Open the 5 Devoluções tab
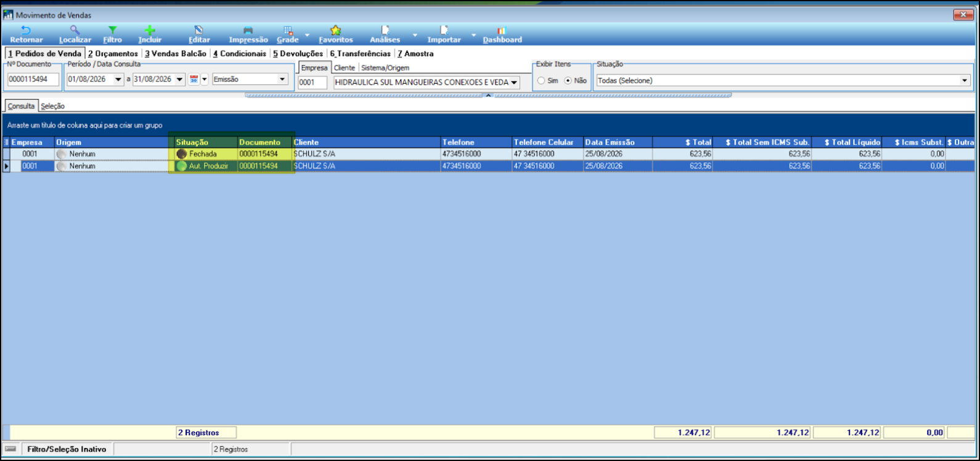This screenshot has height=461, width=980. [298, 54]
